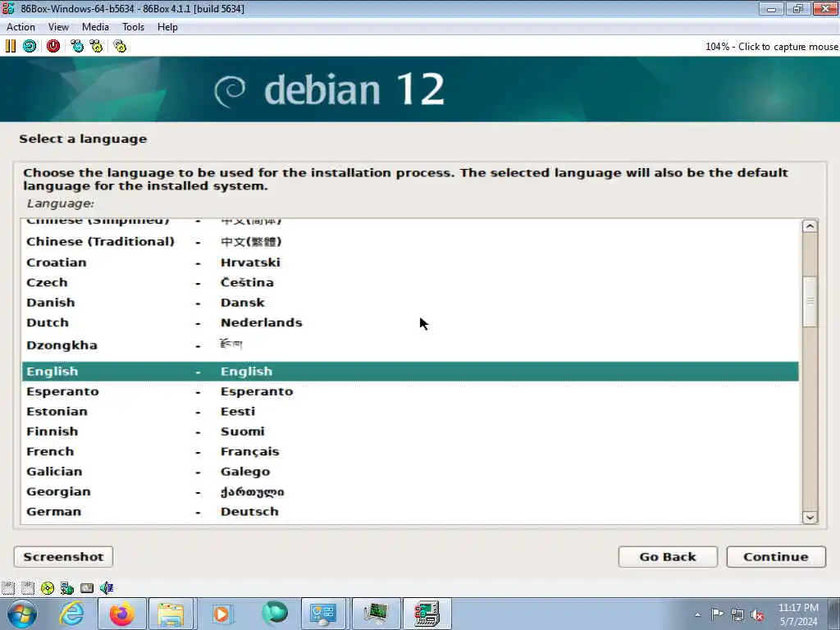840x630 pixels.
Task: Click the sound speaker status bar icon
Action: click(107, 588)
